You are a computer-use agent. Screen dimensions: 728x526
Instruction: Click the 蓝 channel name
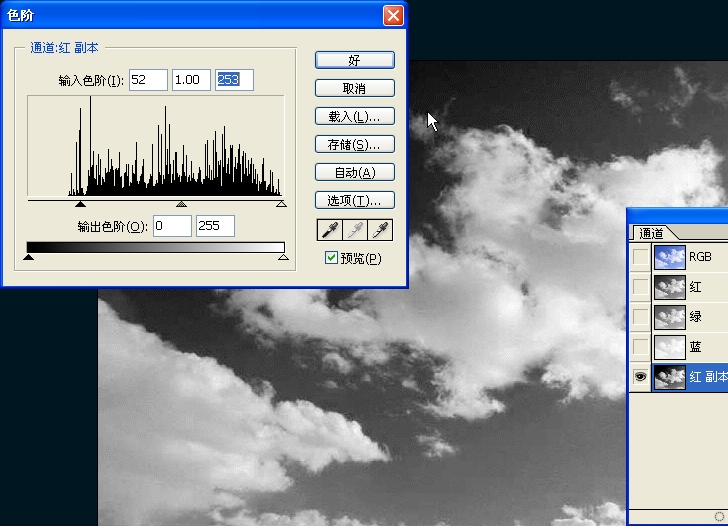(695, 346)
